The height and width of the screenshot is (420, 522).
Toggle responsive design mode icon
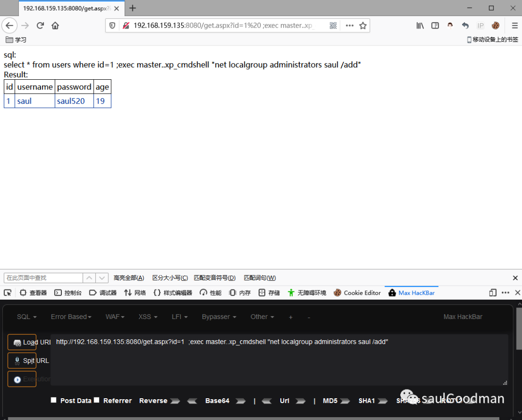493,293
